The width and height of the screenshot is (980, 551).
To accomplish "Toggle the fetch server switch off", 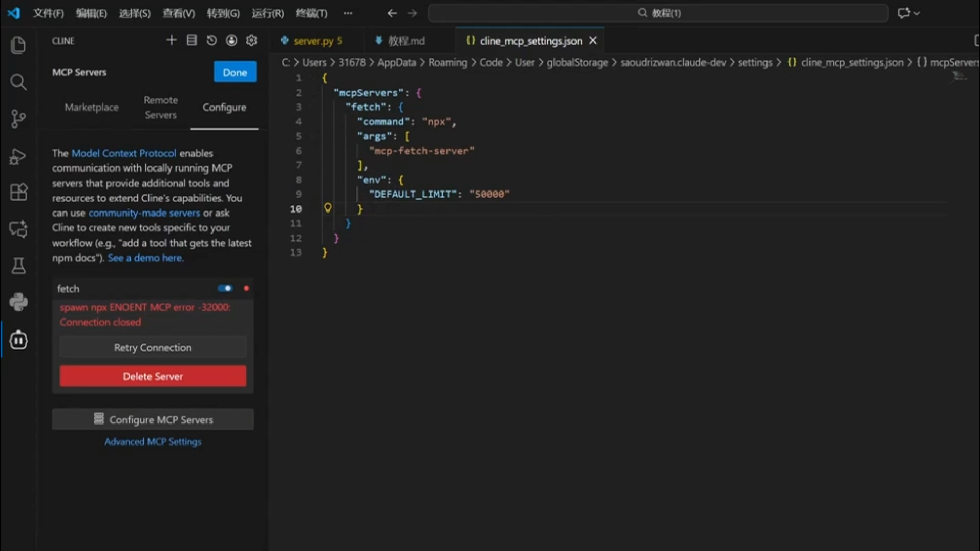I will [x=225, y=288].
